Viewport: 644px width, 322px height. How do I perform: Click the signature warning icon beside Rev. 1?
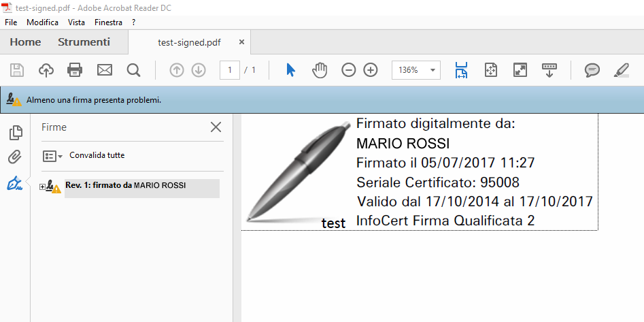pos(54,187)
